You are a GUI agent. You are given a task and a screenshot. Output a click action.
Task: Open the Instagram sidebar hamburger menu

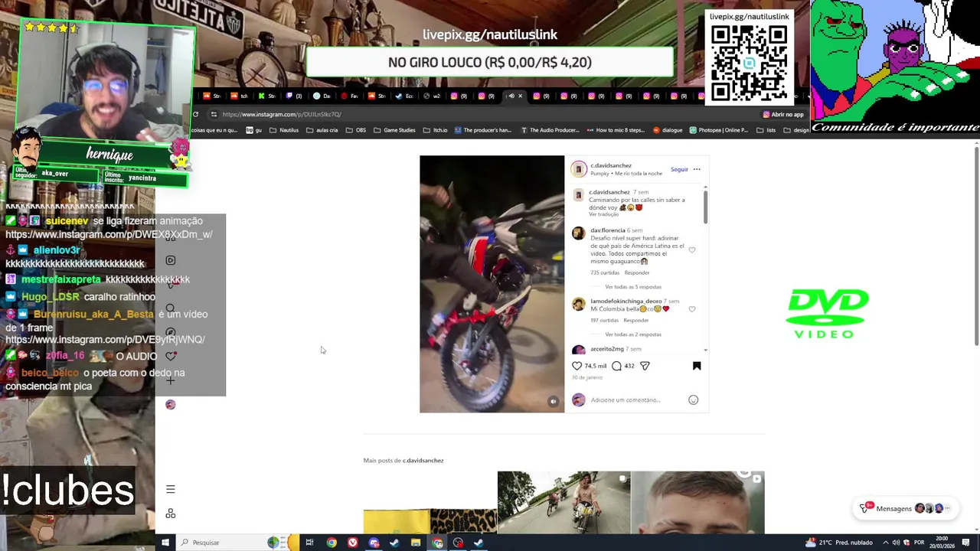point(170,489)
